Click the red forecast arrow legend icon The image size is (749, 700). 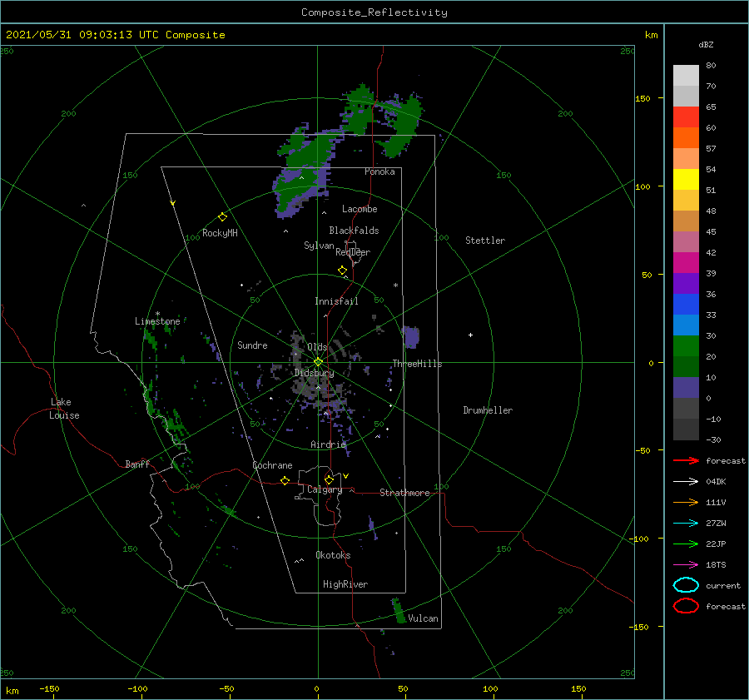[x=686, y=460]
